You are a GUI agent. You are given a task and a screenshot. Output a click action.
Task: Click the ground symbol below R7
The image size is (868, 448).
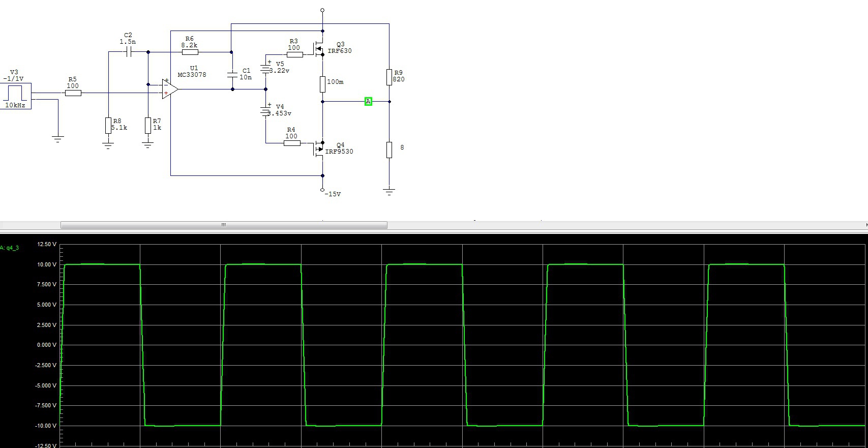coord(147,145)
